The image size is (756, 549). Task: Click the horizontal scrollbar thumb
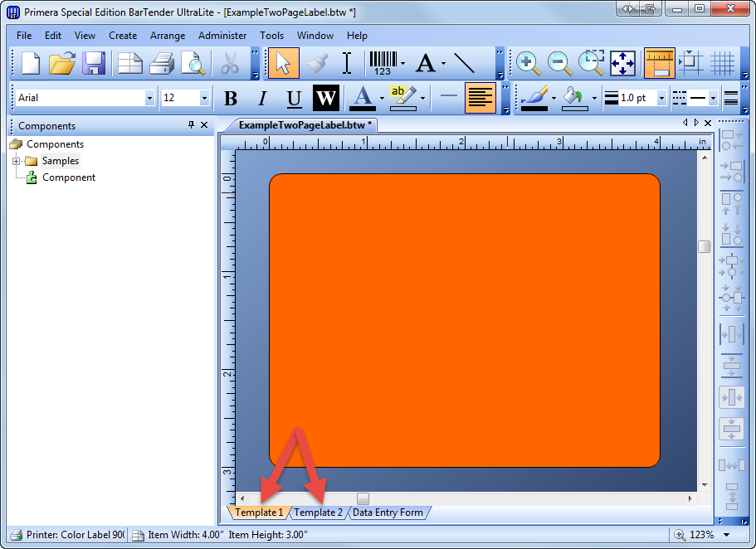[363, 498]
